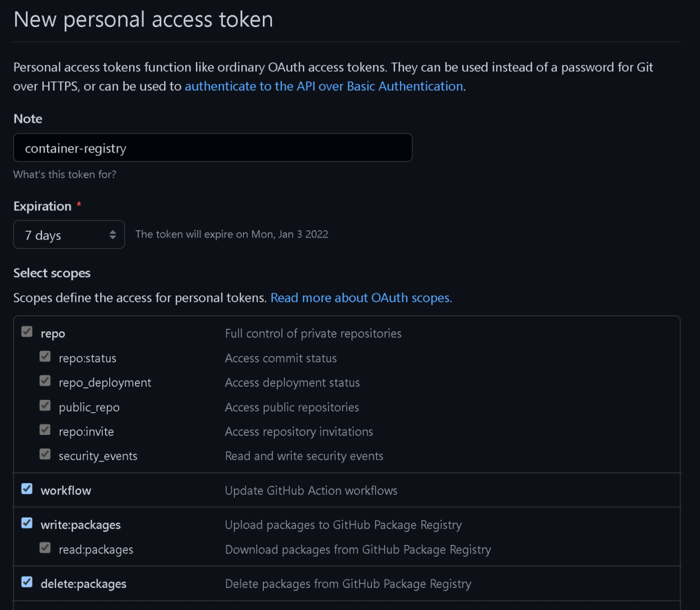
Task: Select the container-registry note text
Action: point(75,148)
